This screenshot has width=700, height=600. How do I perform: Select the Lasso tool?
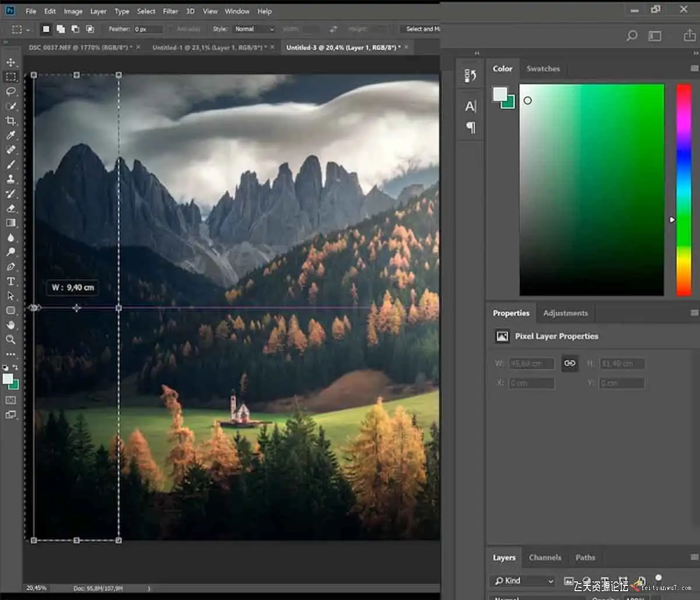tap(10, 92)
